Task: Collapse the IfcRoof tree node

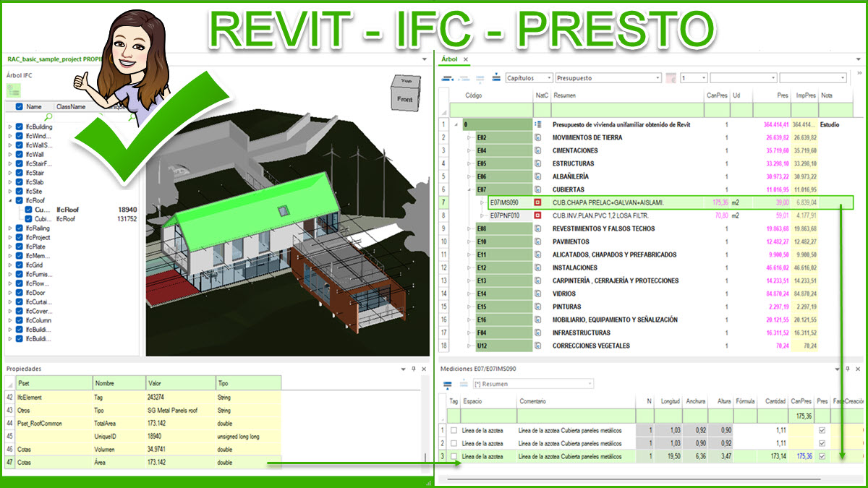Action: (x=10, y=201)
